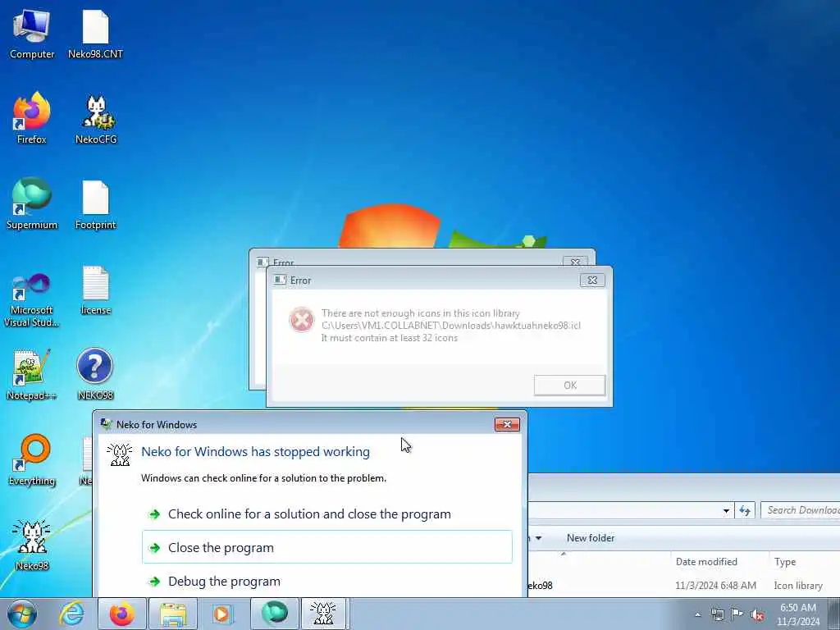The image size is (840, 630).
Task: Click the Explorer refresh button
Action: click(745, 510)
